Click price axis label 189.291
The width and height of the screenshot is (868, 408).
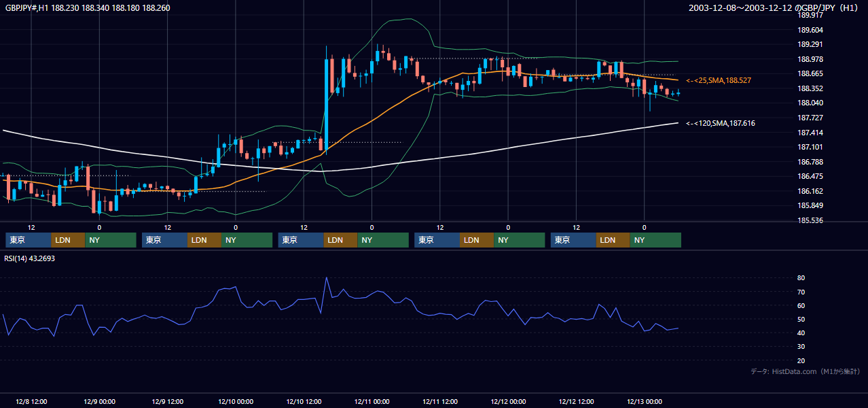tap(812, 45)
